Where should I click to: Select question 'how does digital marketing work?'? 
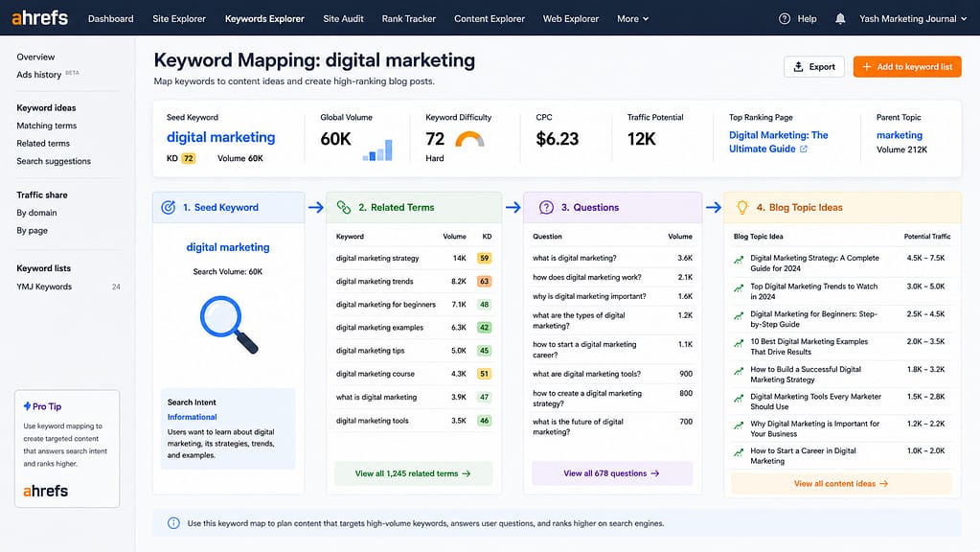[612, 277]
